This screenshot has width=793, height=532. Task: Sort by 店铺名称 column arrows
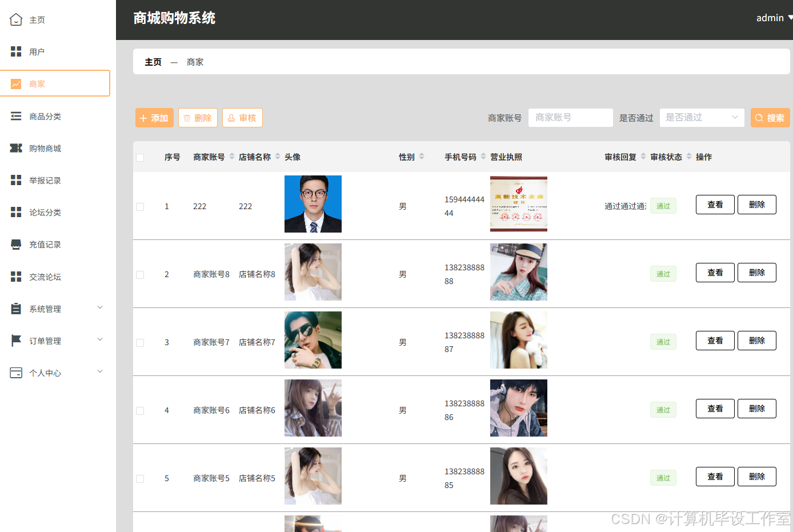pyautogui.click(x=278, y=157)
